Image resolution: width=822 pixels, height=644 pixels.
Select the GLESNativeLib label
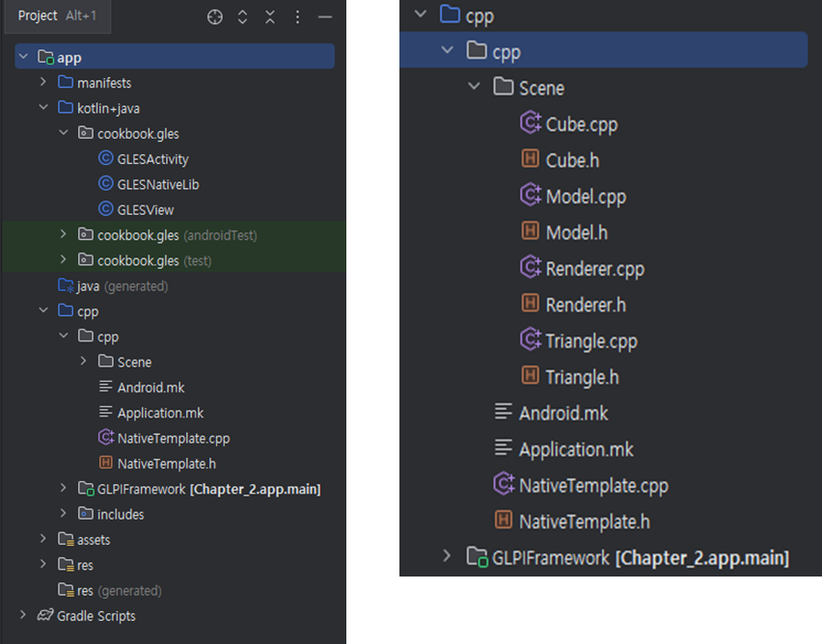[158, 184]
